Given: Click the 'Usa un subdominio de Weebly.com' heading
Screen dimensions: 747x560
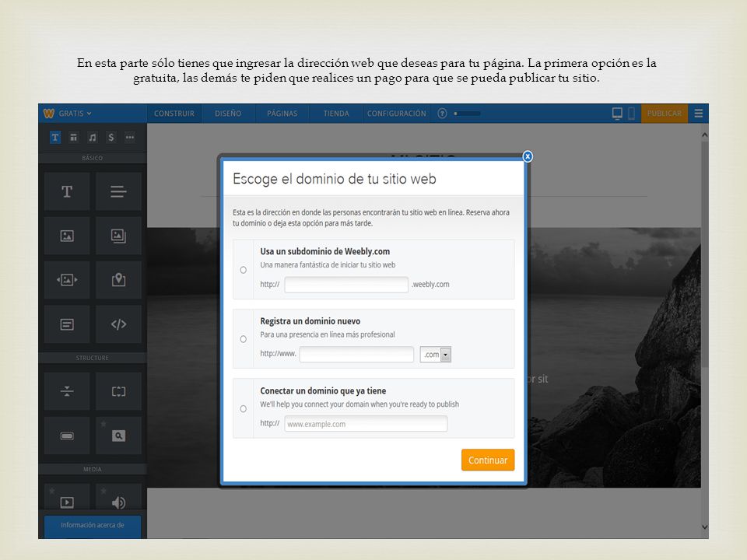Looking at the screenshot, I should tap(325, 251).
